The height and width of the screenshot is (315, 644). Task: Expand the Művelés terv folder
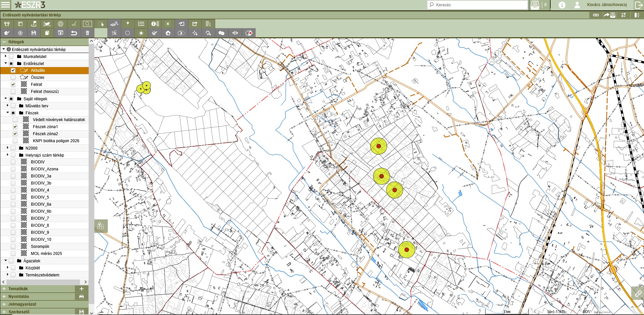[x=8, y=106]
